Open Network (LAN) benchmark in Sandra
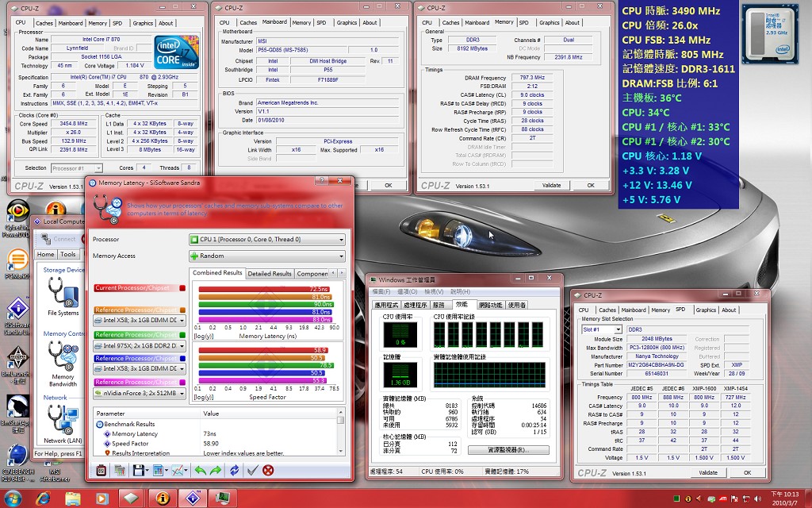This screenshot has width=812, height=508. click(63, 424)
